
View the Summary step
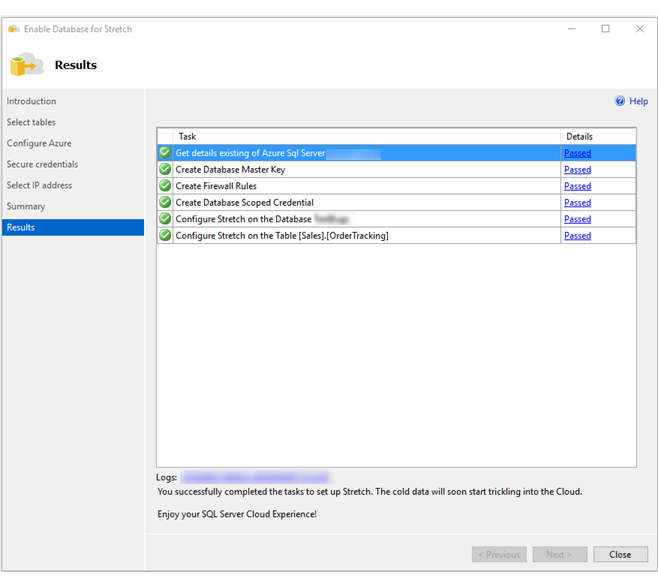(26, 206)
